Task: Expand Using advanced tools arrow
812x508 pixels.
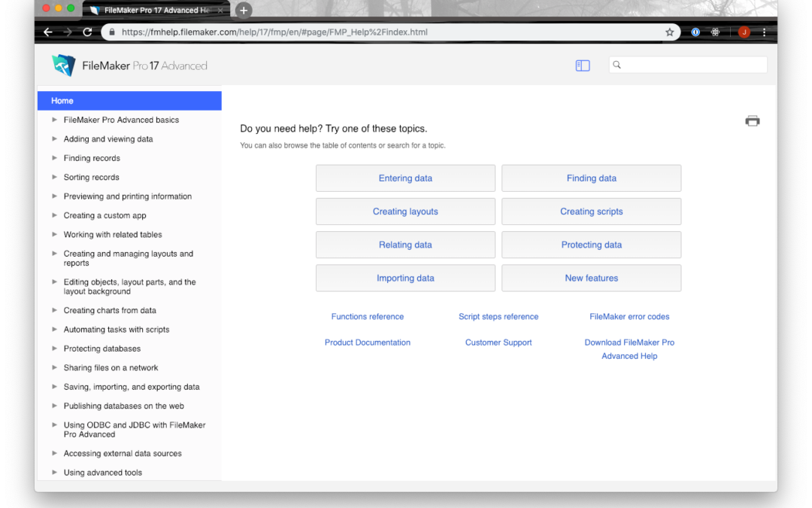Action: pyautogui.click(x=54, y=472)
